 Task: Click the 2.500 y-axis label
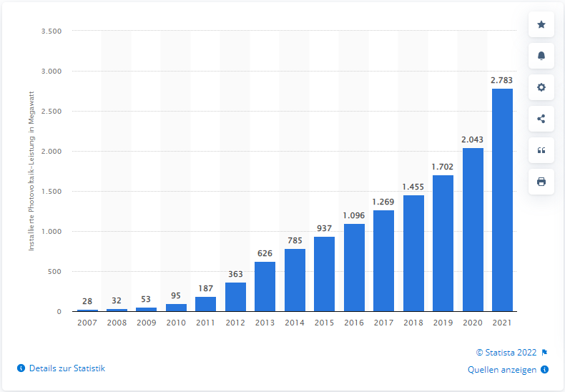51,112
